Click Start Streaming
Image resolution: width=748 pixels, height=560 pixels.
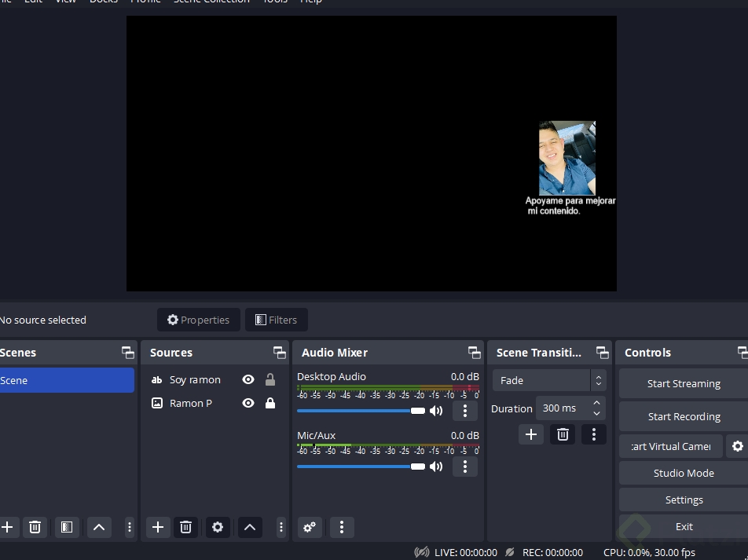pos(683,383)
